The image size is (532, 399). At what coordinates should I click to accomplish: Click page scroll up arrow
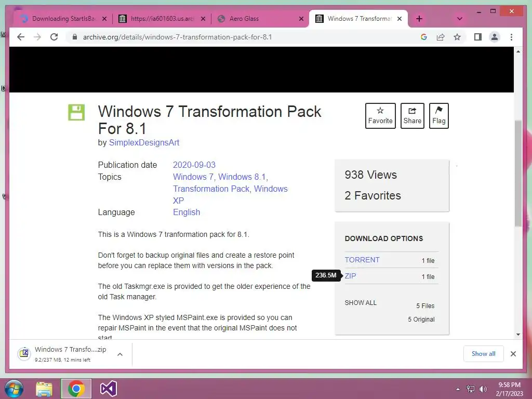tap(518, 51)
